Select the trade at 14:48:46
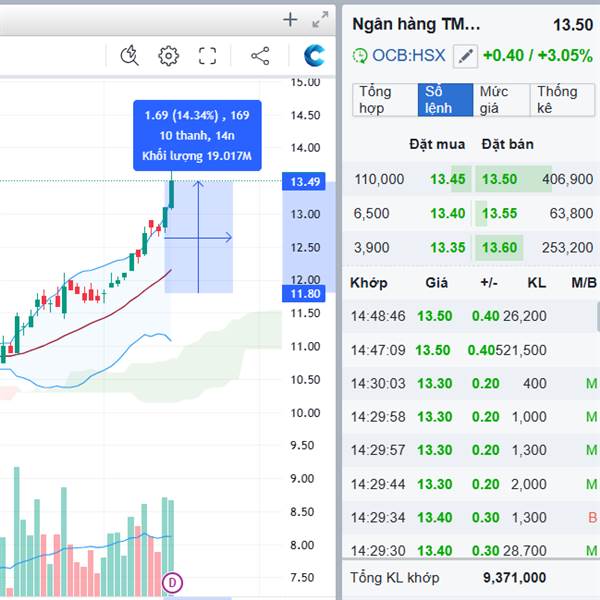This screenshot has width=600, height=600. click(469, 316)
